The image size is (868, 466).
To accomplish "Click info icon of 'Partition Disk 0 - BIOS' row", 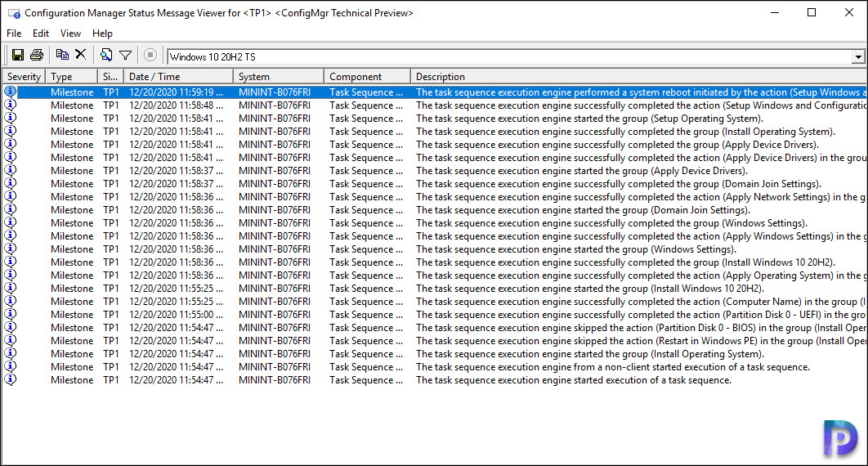I will [x=11, y=328].
